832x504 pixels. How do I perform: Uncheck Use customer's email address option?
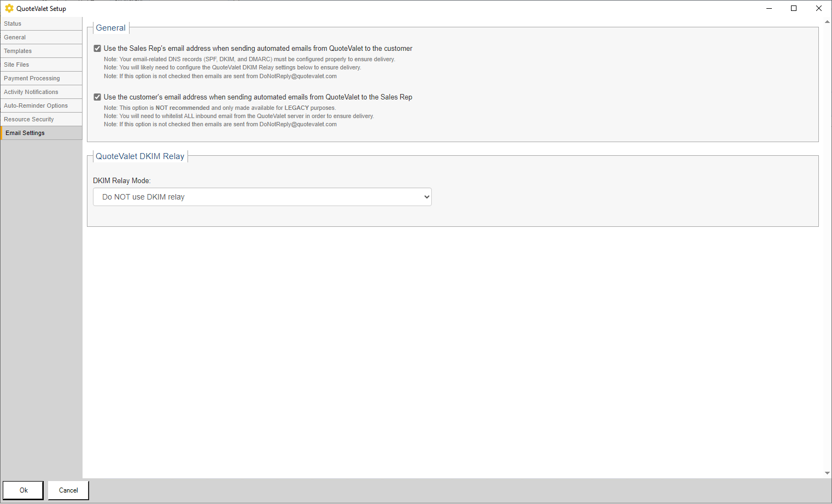(x=97, y=97)
